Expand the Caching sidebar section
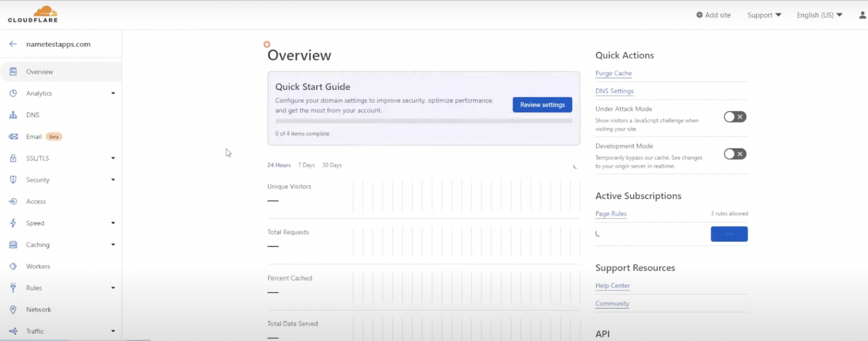 point(113,245)
